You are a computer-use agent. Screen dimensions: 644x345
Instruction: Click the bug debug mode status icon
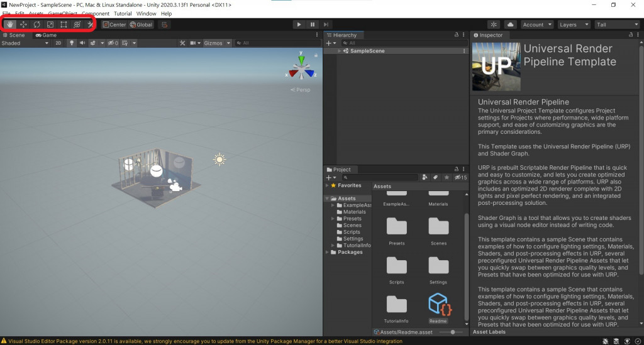605,341
